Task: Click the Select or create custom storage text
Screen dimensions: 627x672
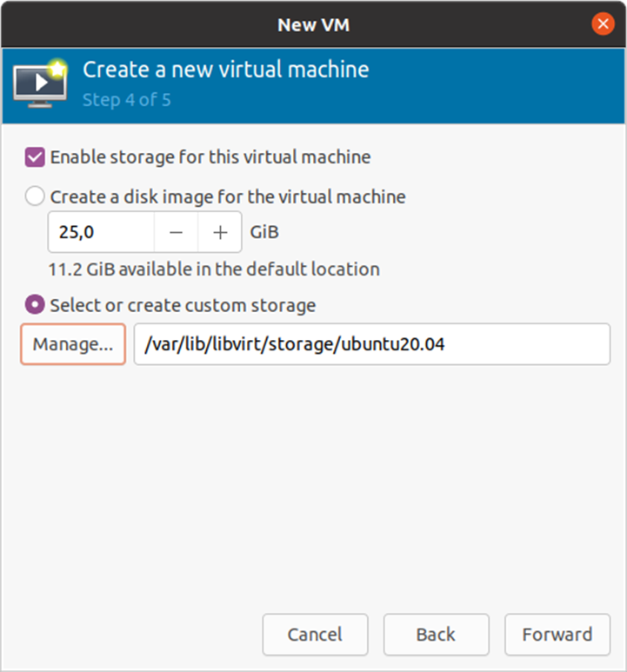Action: (x=183, y=305)
